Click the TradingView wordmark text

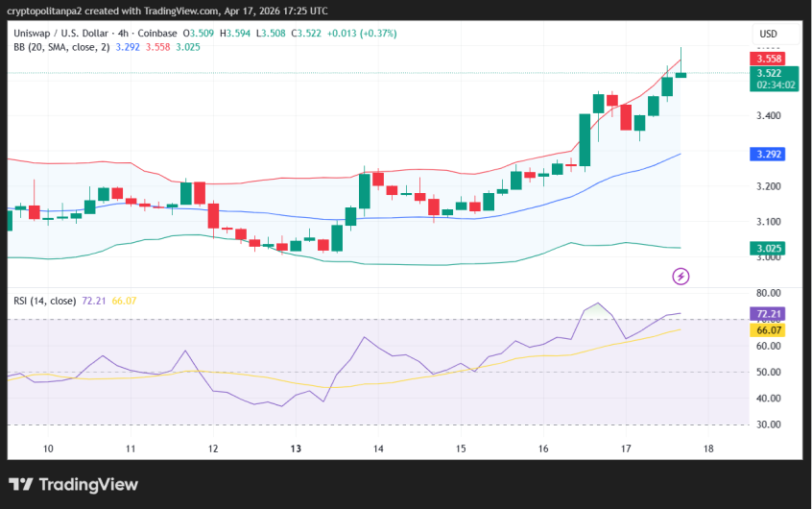coord(89,485)
